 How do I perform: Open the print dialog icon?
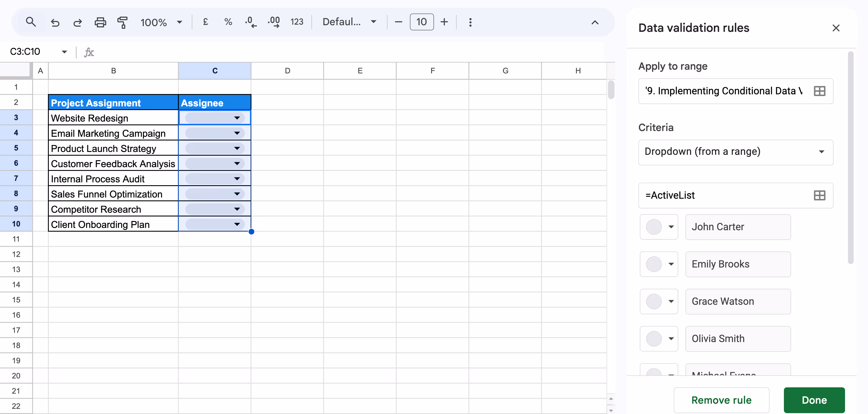pyautogui.click(x=100, y=22)
